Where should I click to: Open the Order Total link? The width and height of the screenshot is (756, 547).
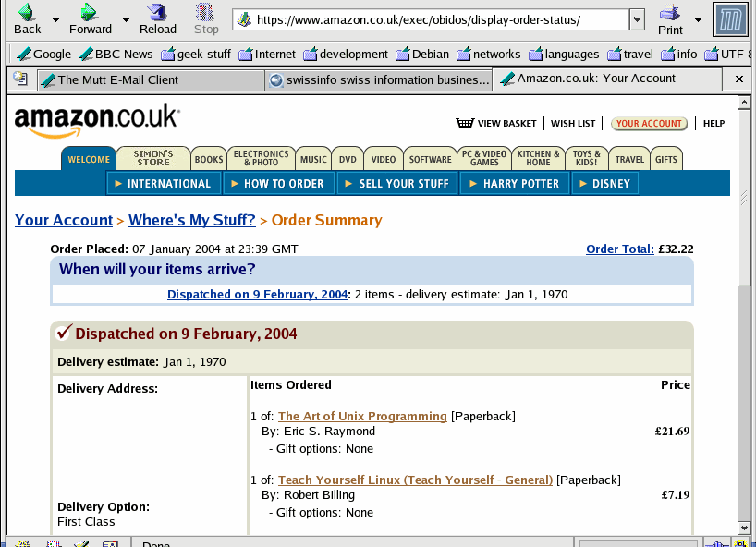pyautogui.click(x=620, y=249)
